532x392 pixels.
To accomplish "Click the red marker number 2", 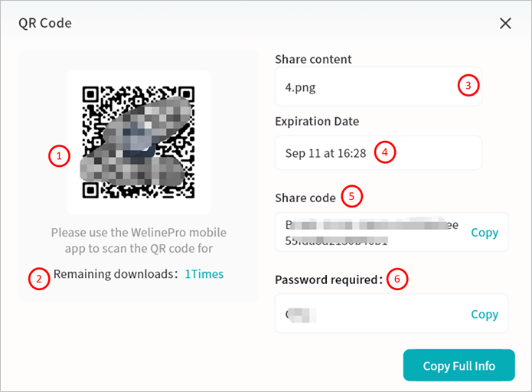I will point(40,278).
